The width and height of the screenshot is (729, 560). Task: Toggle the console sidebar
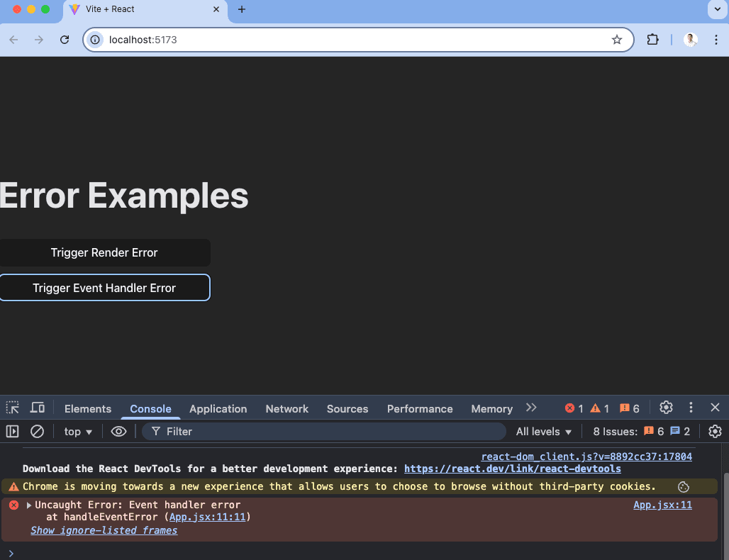[x=13, y=431]
